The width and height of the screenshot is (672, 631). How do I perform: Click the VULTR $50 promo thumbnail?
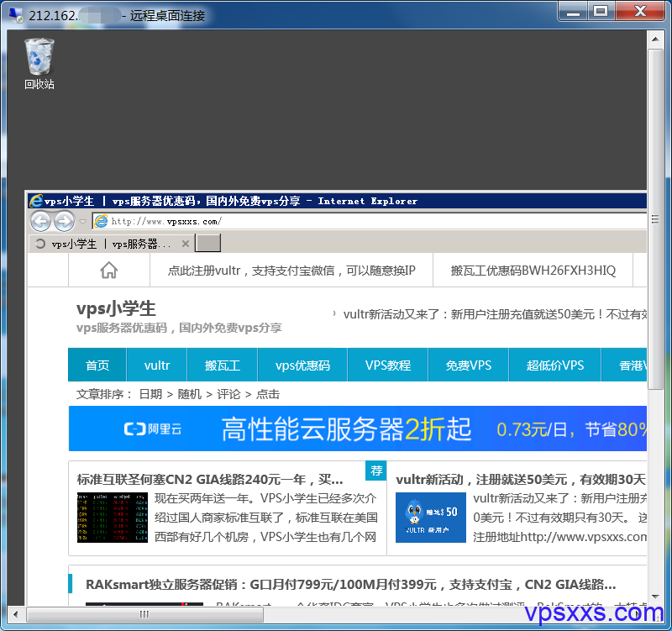click(431, 518)
